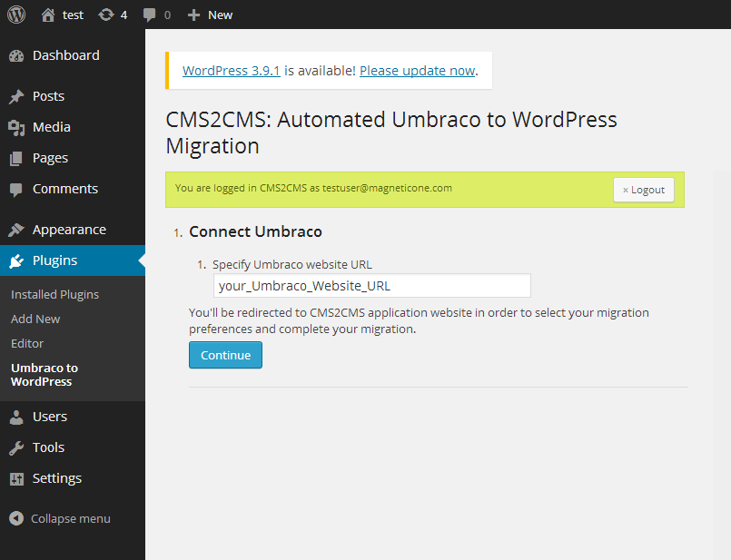Click the Tools wrench icon
Image resolution: width=731 pixels, height=560 pixels.
tap(16, 447)
